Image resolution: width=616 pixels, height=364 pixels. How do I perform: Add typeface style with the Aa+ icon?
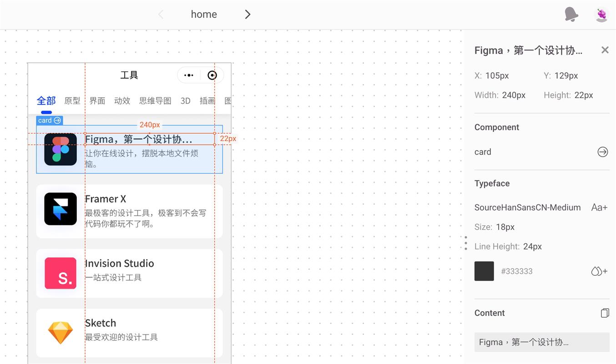[x=599, y=207]
